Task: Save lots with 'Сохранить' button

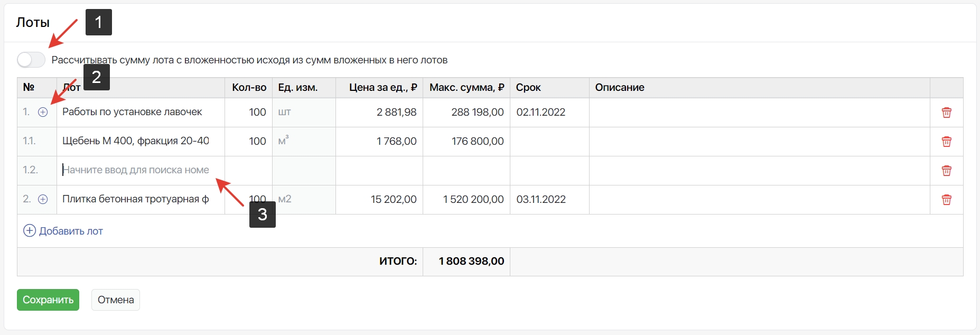Action: 48,300
